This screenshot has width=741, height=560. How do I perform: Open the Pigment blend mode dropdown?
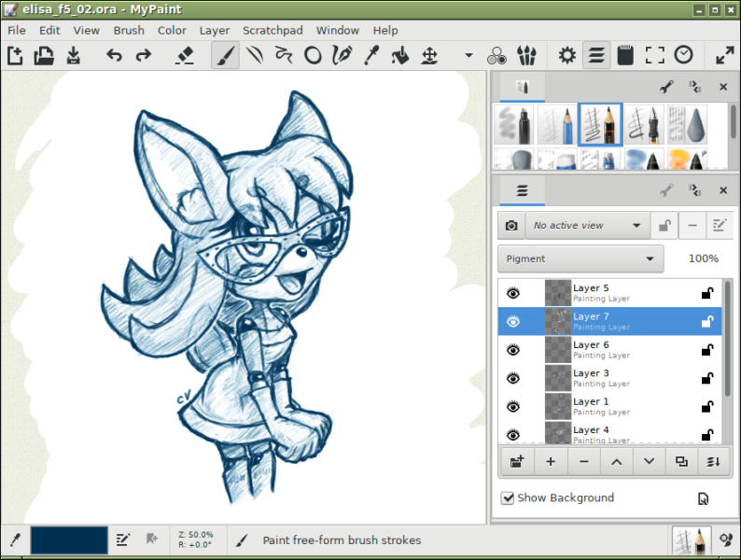coord(580,259)
